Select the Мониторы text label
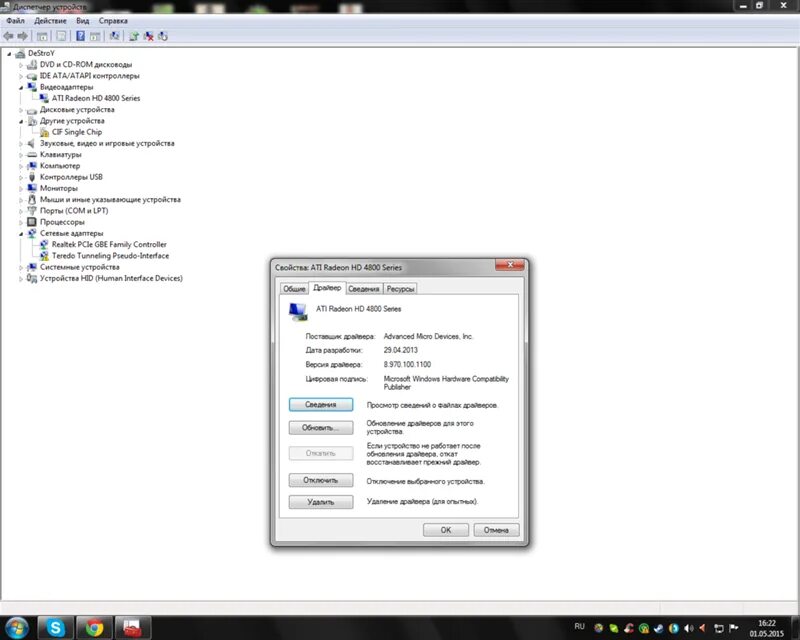This screenshot has width=800, height=640. (59, 188)
